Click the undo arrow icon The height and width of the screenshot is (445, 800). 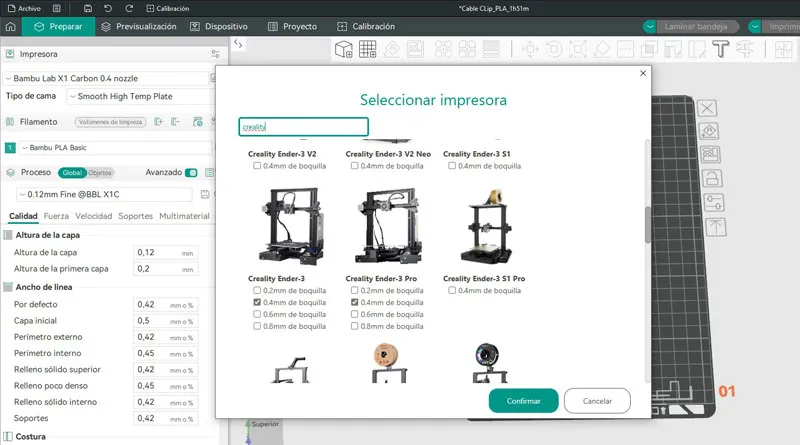tap(108, 8)
